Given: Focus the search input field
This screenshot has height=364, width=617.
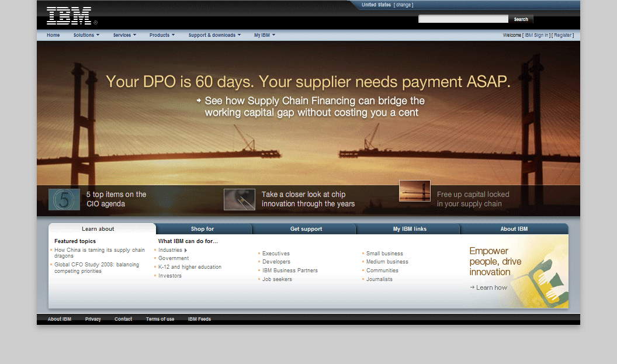Looking at the screenshot, I should coord(463,19).
